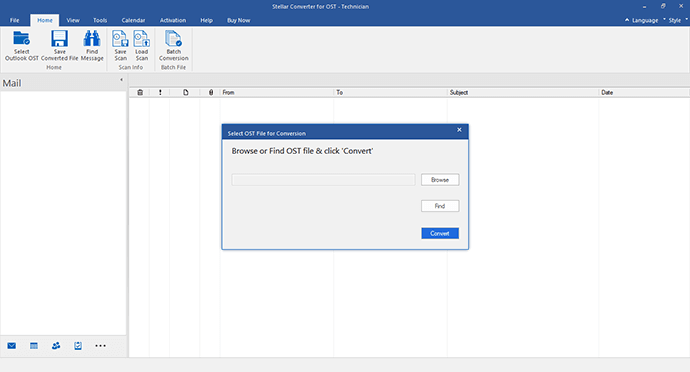Click the Browse button in dialog

(440, 180)
